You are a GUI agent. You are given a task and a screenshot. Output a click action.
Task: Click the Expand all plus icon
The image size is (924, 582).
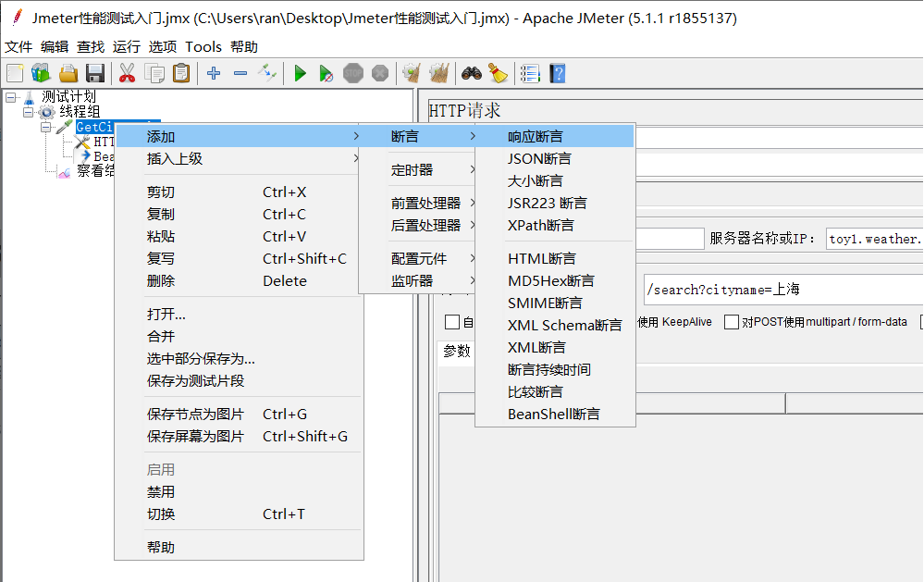click(214, 74)
